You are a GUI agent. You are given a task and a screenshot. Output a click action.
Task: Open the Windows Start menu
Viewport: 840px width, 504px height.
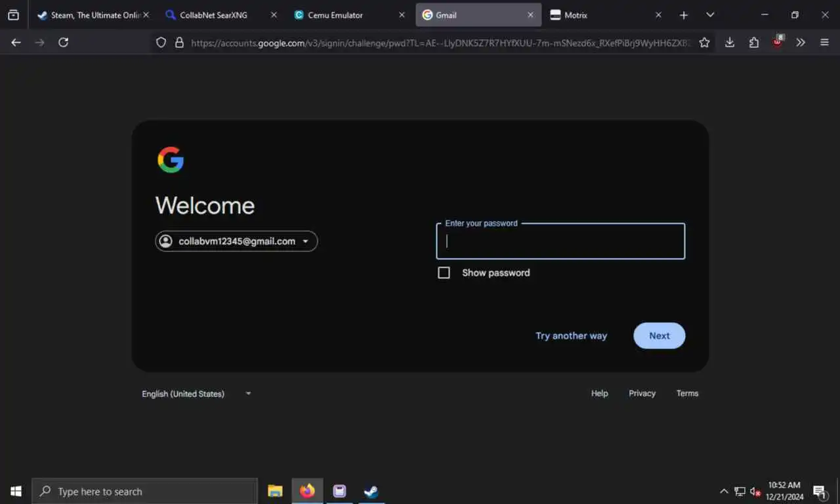[x=16, y=492]
